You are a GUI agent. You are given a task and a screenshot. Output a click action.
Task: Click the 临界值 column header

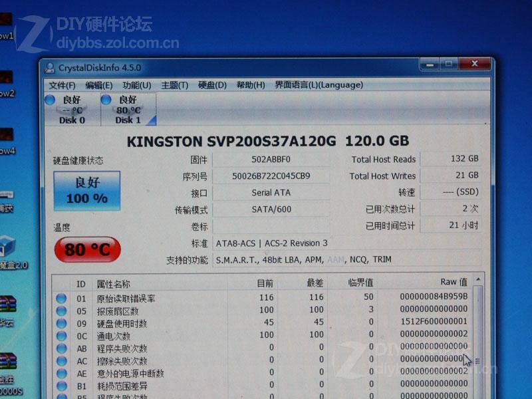click(352, 283)
